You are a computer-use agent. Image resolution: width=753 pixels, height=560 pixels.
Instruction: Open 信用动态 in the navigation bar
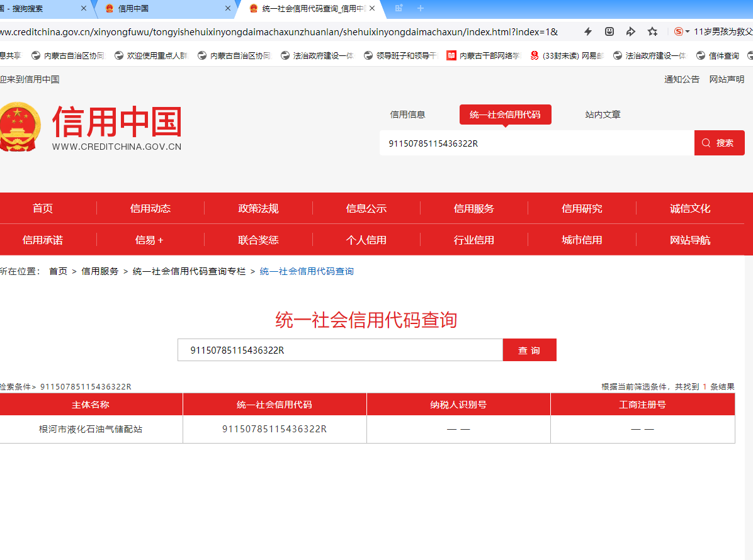pyautogui.click(x=150, y=208)
